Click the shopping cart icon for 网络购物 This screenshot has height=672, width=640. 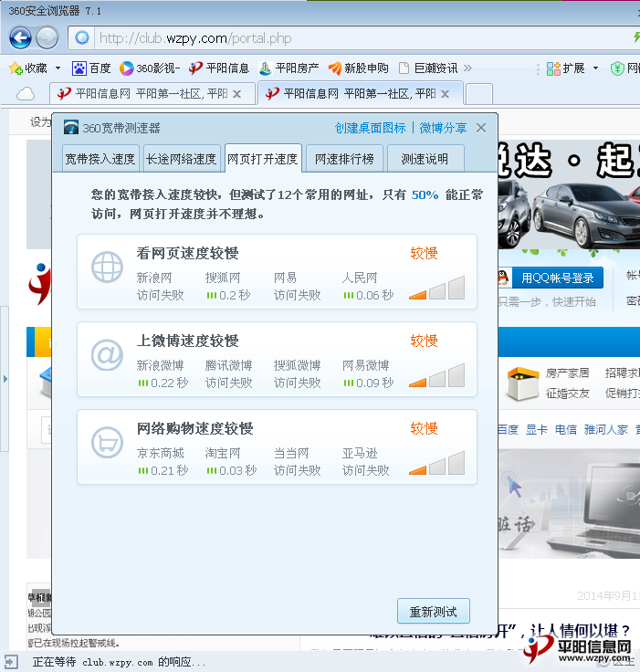tap(107, 442)
